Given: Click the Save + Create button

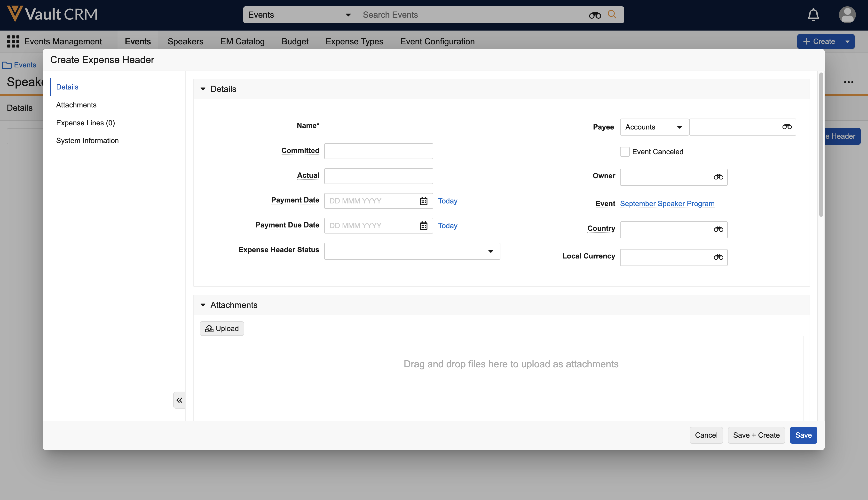Looking at the screenshot, I should [x=756, y=435].
